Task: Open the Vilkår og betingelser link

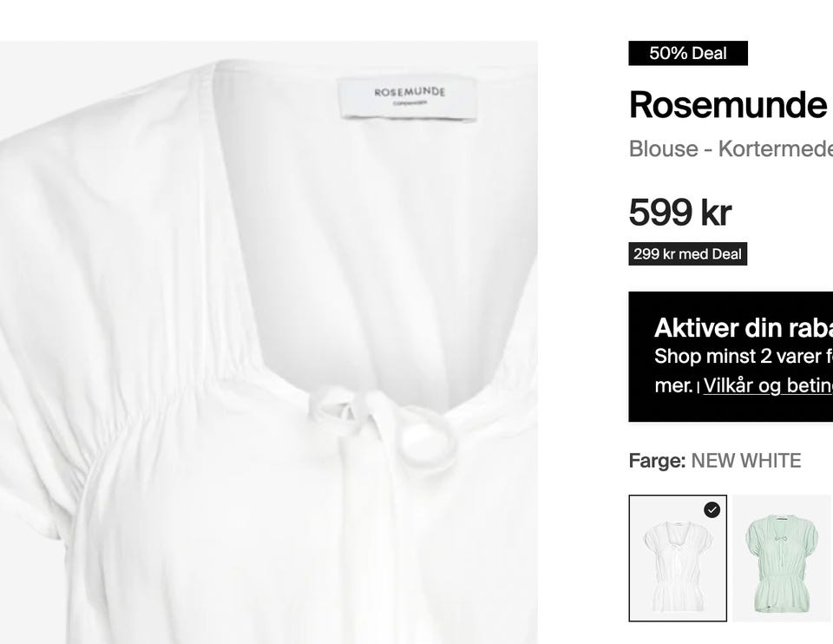Action: coord(768,385)
